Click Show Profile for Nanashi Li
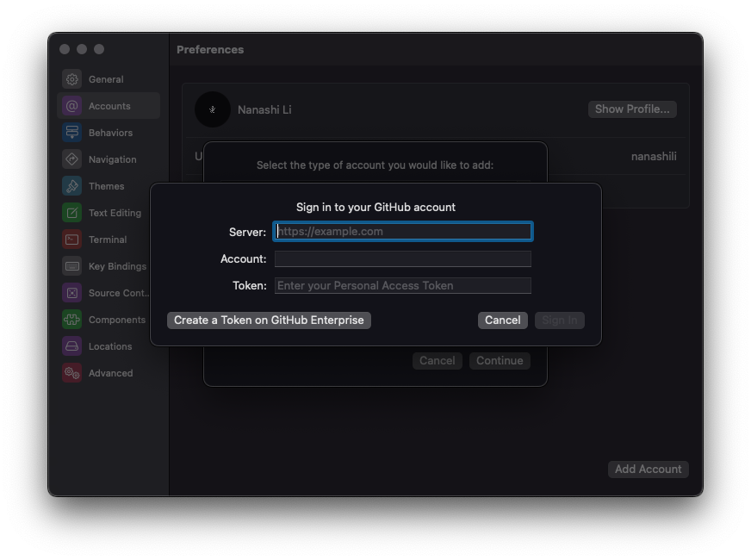Viewport: 751px width, 560px height. pos(631,109)
